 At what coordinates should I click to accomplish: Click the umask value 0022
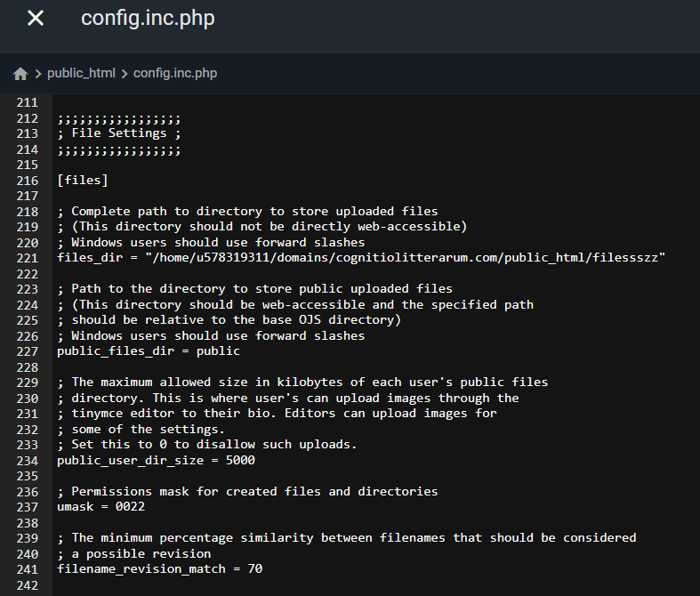pyautogui.click(x=130, y=507)
